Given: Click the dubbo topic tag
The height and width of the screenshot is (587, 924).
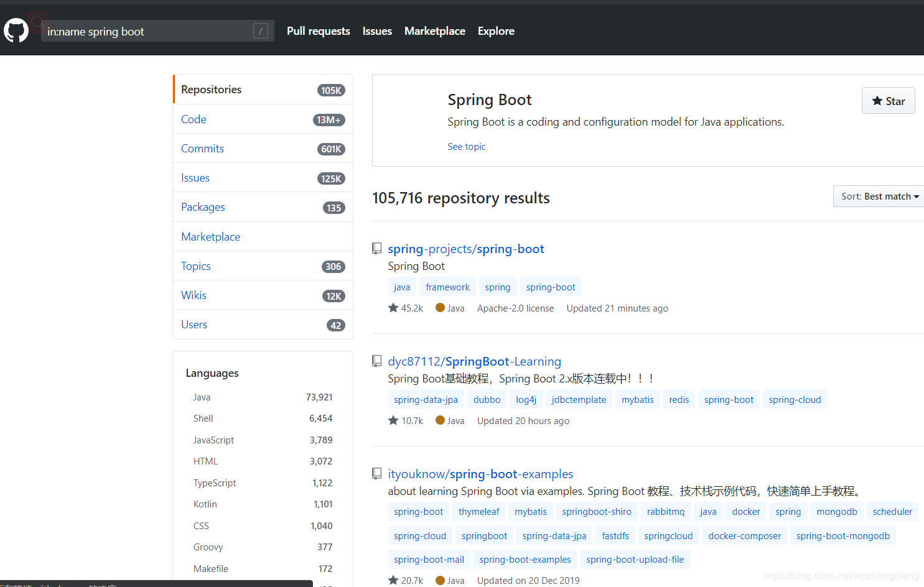Looking at the screenshot, I should 487,400.
